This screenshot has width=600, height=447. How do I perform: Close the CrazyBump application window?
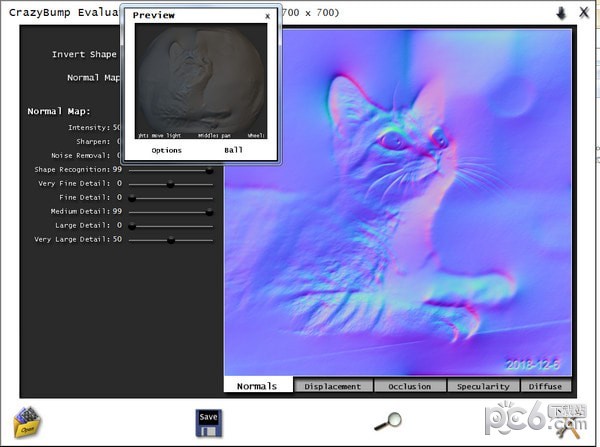click(x=584, y=13)
